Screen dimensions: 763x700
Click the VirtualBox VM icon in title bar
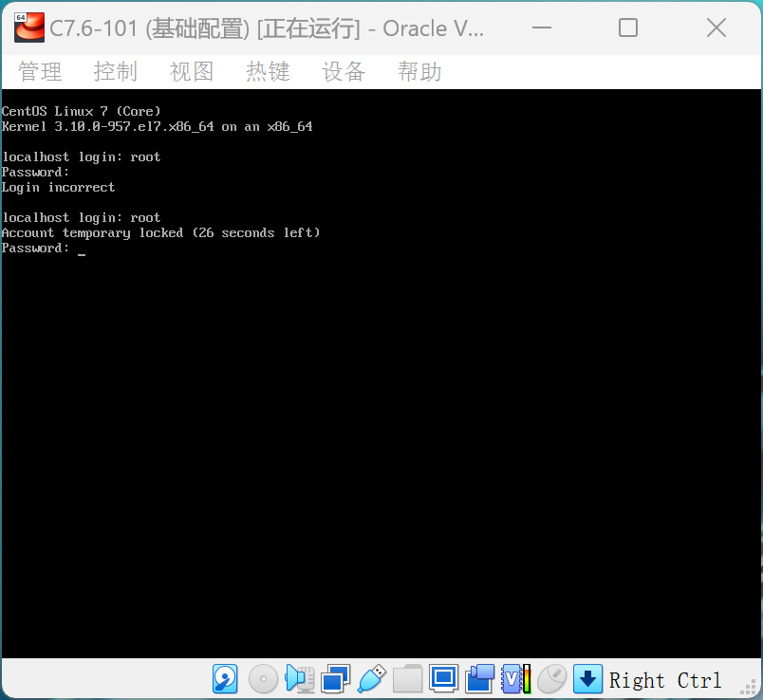(29, 28)
